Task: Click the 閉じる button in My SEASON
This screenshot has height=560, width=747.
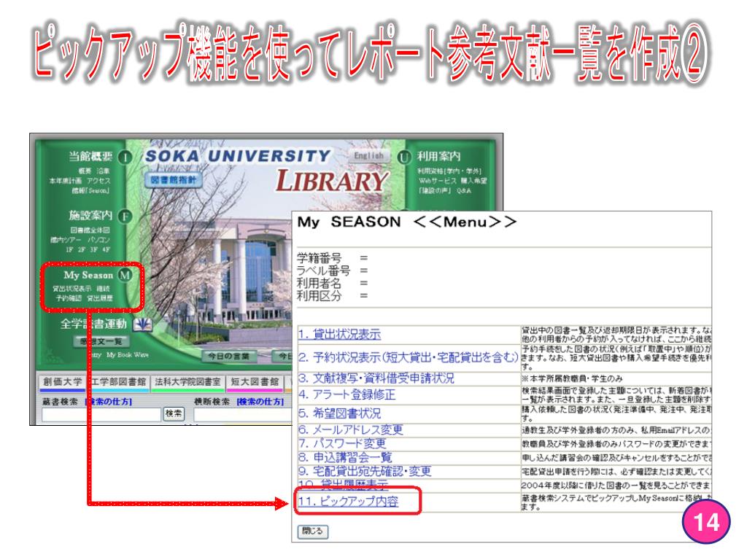Action: (x=313, y=531)
